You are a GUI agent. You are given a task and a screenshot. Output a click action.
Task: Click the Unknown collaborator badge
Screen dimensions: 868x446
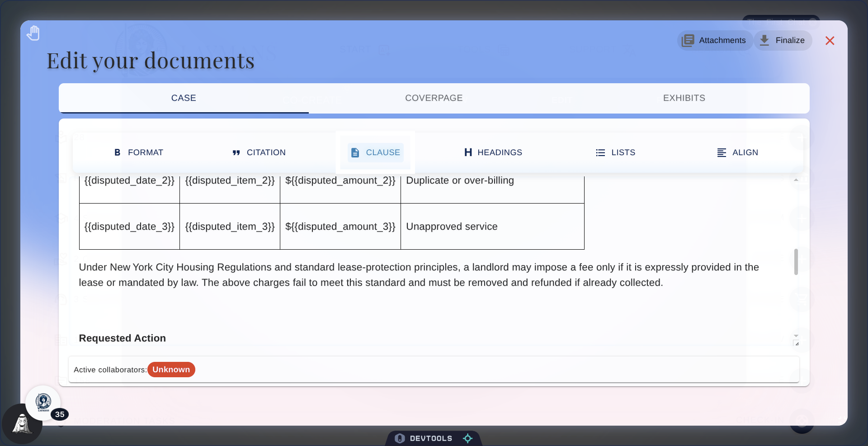pyautogui.click(x=171, y=370)
